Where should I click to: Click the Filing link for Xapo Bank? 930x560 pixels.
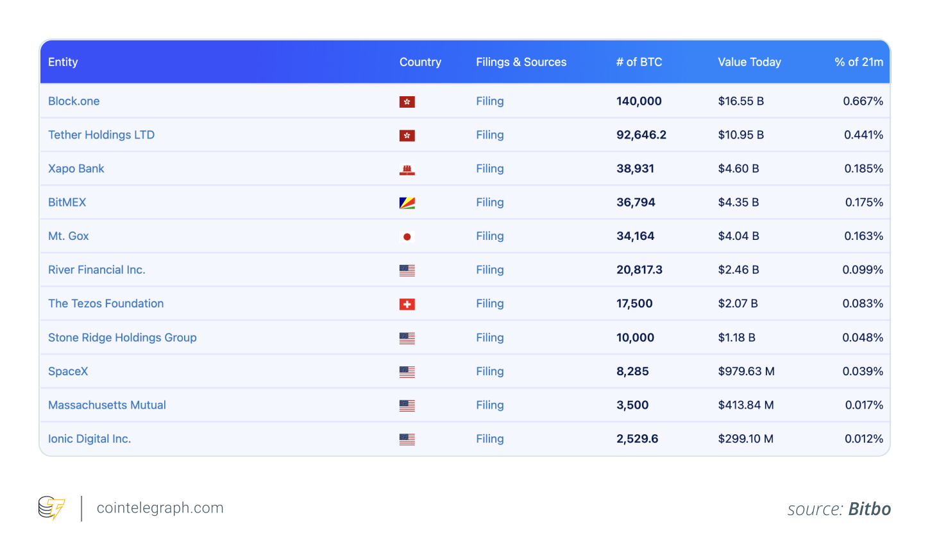[489, 169]
